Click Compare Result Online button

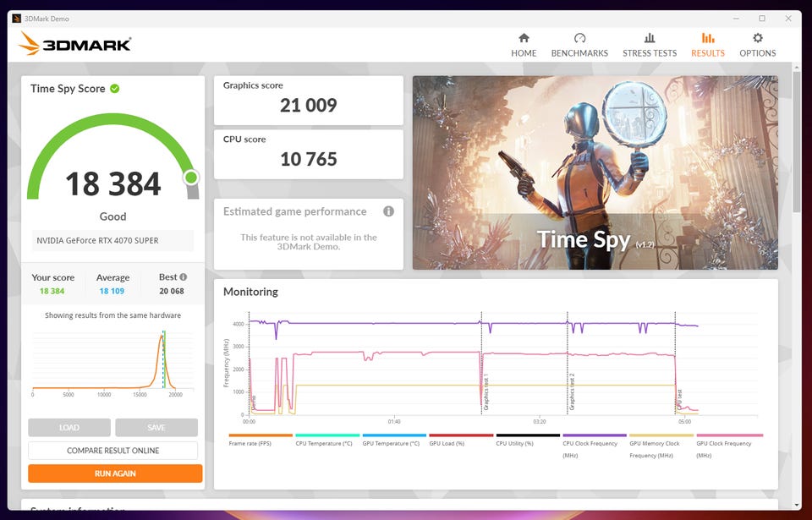pos(112,451)
